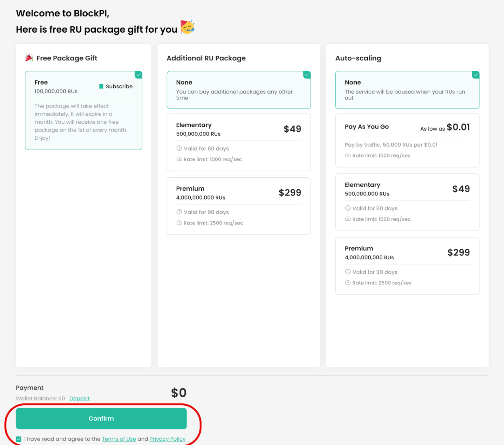Click clock icon in Additional Premium card

(179, 212)
